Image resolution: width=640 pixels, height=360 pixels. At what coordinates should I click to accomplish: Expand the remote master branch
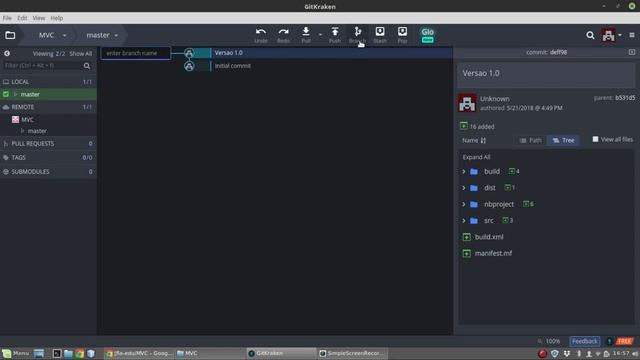point(22,131)
